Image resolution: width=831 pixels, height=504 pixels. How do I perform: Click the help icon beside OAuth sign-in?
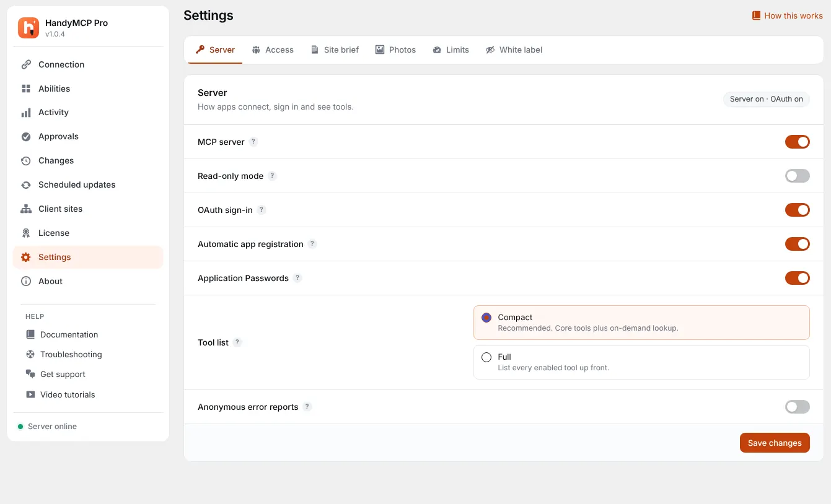click(262, 210)
